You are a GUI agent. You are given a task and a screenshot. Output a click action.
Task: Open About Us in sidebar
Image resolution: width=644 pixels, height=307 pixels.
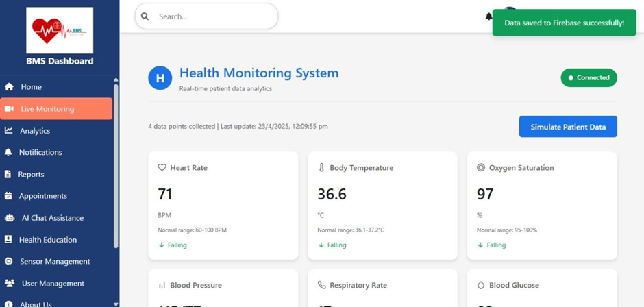tap(56, 302)
